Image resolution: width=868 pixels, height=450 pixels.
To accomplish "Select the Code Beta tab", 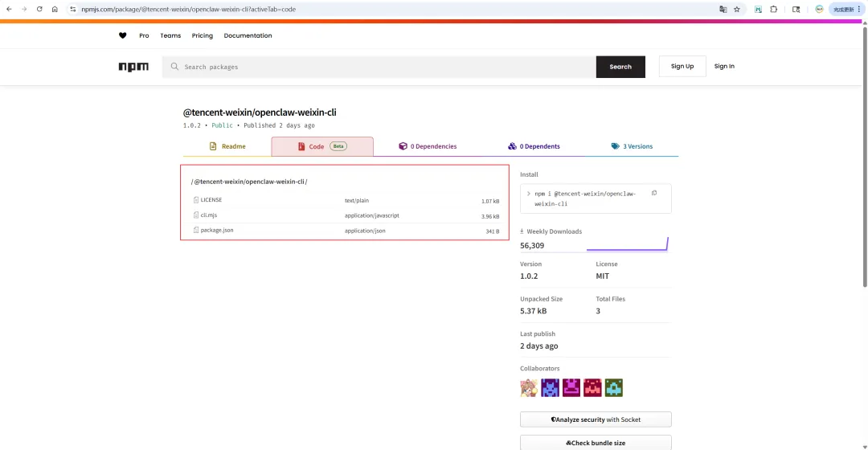I will [322, 146].
